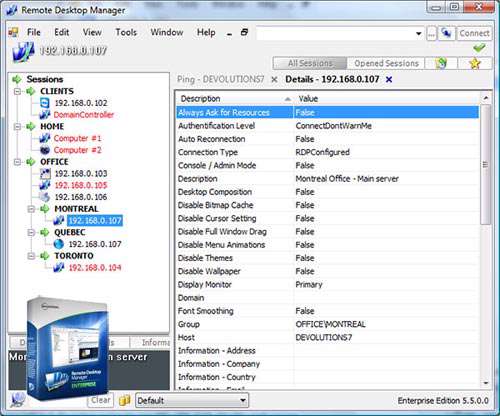Click the favorites star icon
This screenshot has height=416, width=500.
click(x=475, y=63)
